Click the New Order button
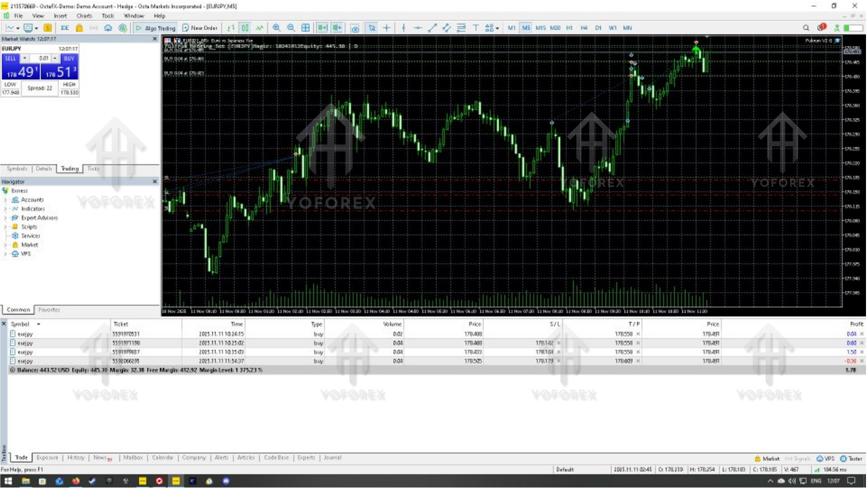Image resolution: width=868 pixels, height=488 pixels. point(199,28)
